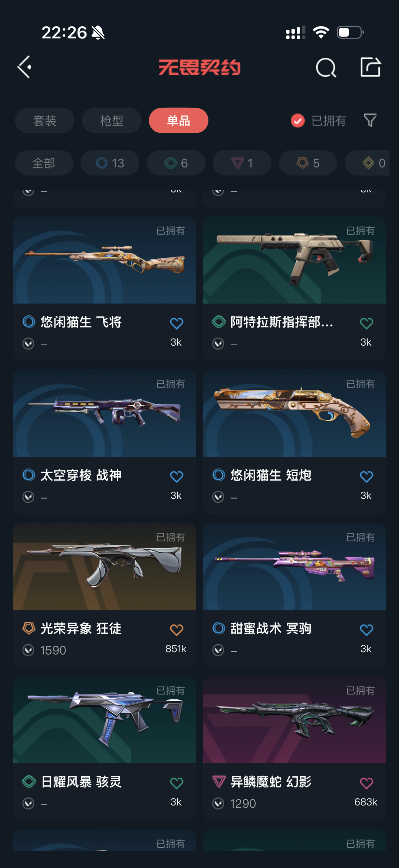Favorite 悠闲猫生 飞将 with heart icon
399x868 pixels.
click(x=177, y=323)
